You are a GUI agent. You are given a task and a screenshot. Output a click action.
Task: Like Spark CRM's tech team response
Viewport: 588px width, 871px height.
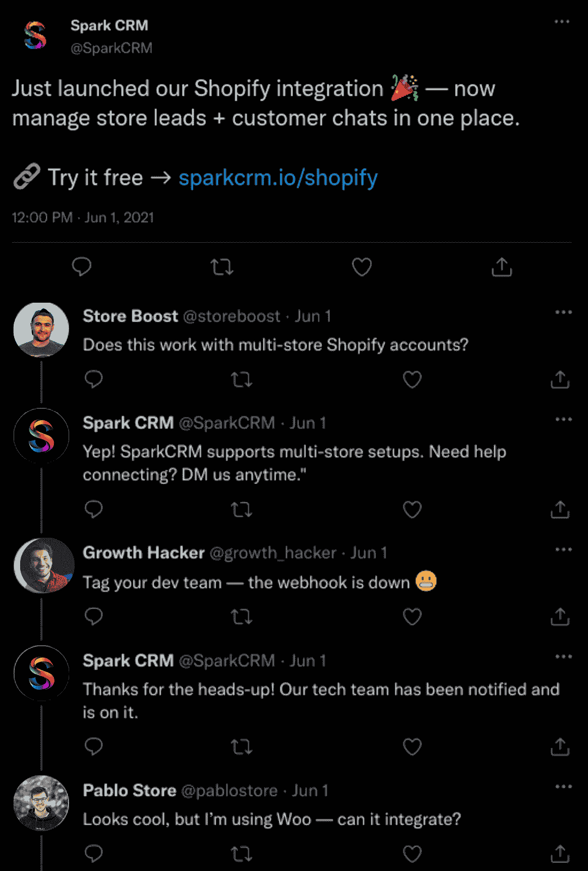[412, 747]
